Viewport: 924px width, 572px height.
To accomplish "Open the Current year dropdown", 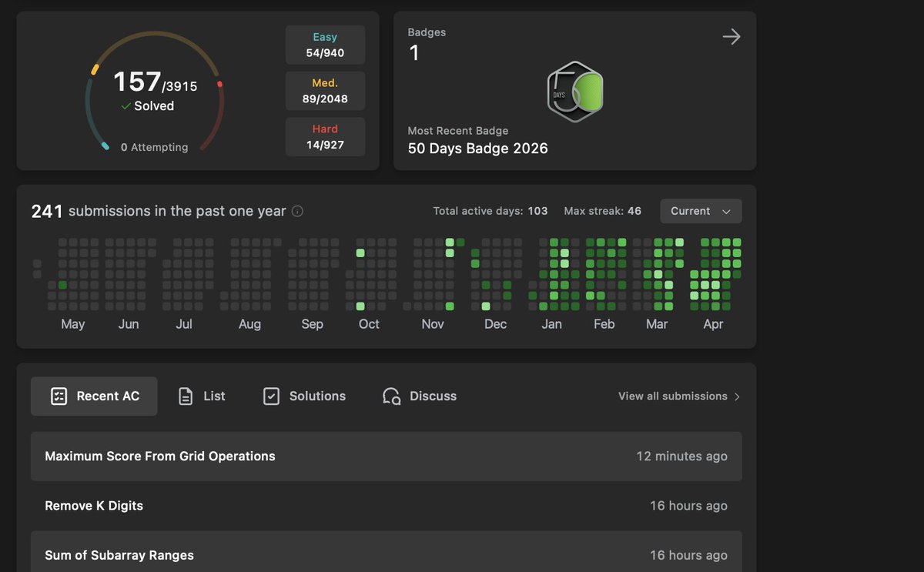I will pyautogui.click(x=701, y=211).
